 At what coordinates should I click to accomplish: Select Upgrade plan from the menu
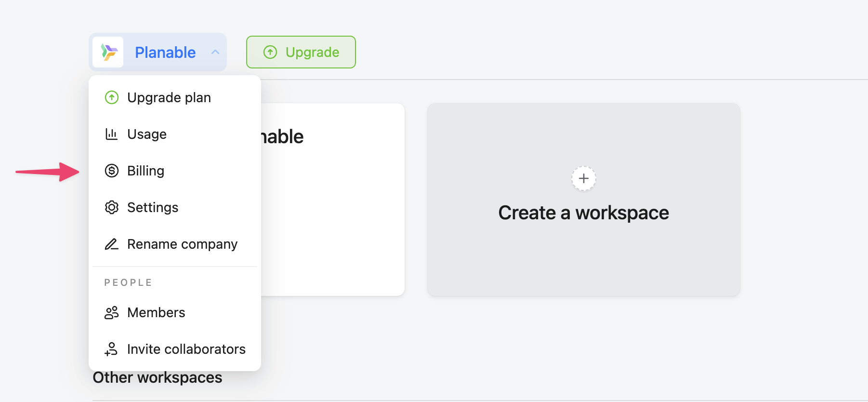pos(169,98)
